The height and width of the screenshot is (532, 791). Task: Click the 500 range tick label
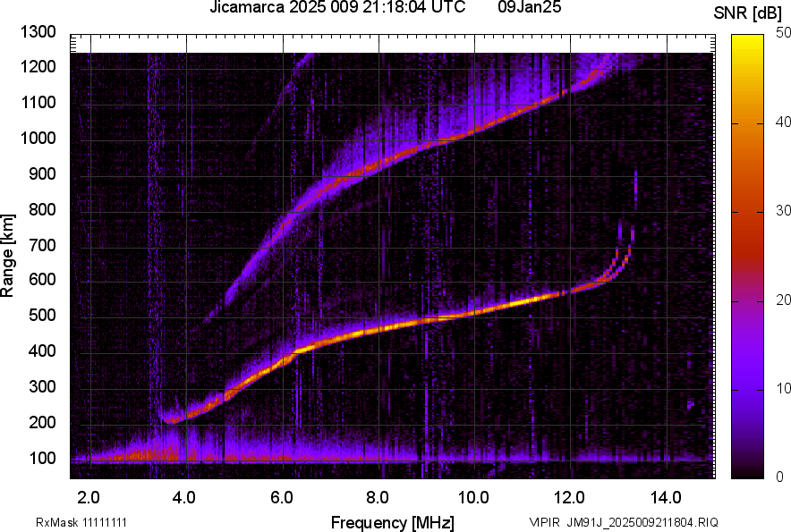[x=43, y=316]
